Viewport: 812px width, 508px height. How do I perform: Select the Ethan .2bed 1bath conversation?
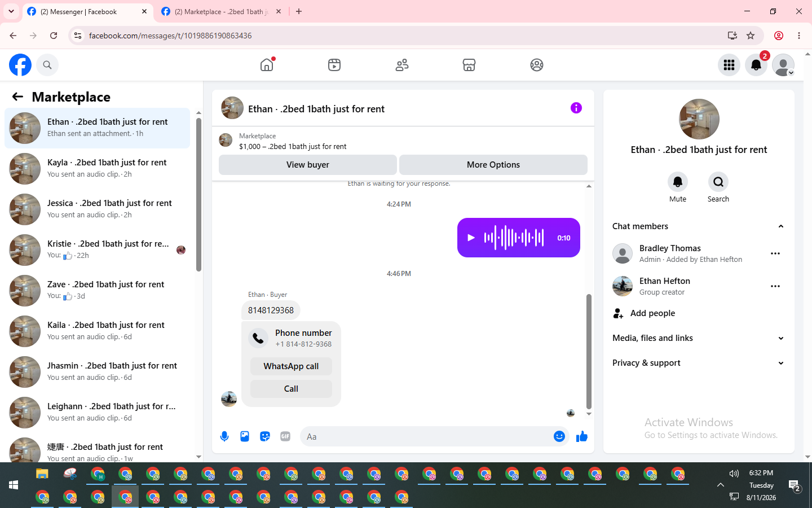tap(98, 128)
